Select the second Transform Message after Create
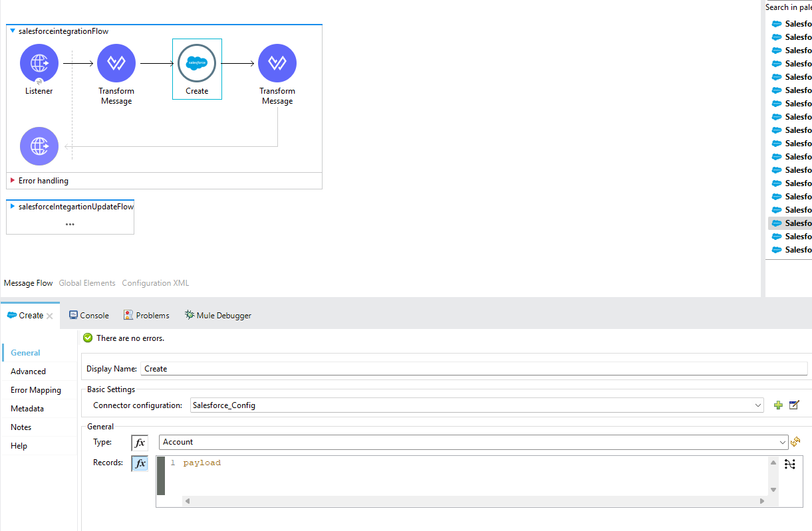The image size is (812, 531). 277,63
